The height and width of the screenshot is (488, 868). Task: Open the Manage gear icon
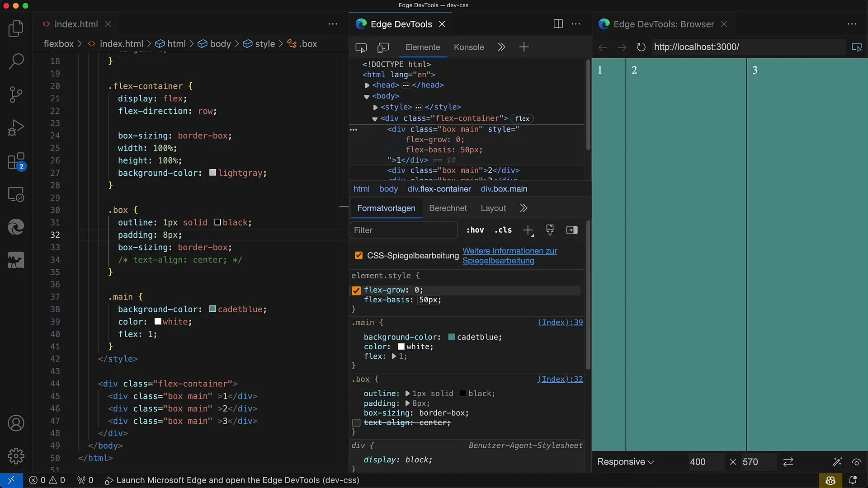[16, 456]
